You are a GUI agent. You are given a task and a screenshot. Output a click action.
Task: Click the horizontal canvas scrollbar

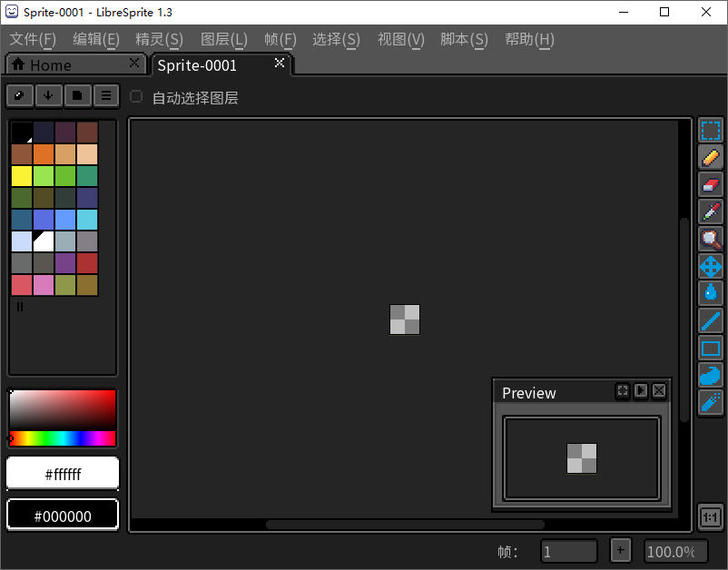click(405, 525)
